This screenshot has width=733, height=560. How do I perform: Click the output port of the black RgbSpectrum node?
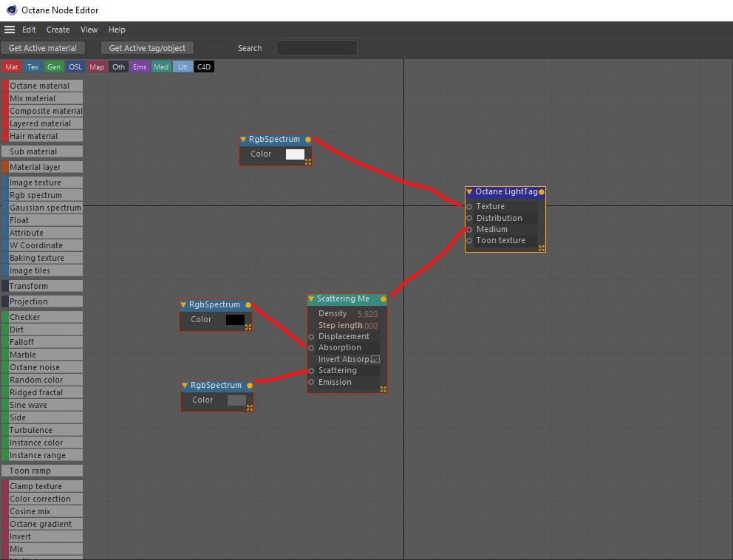coord(248,305)
